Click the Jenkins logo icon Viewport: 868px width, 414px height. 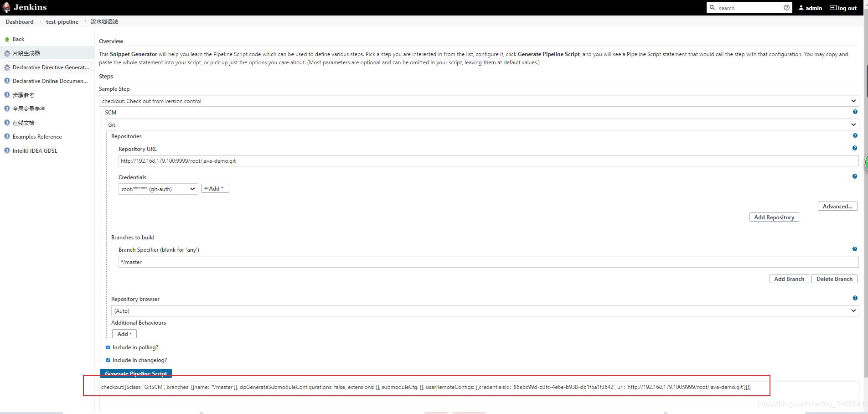6,7
